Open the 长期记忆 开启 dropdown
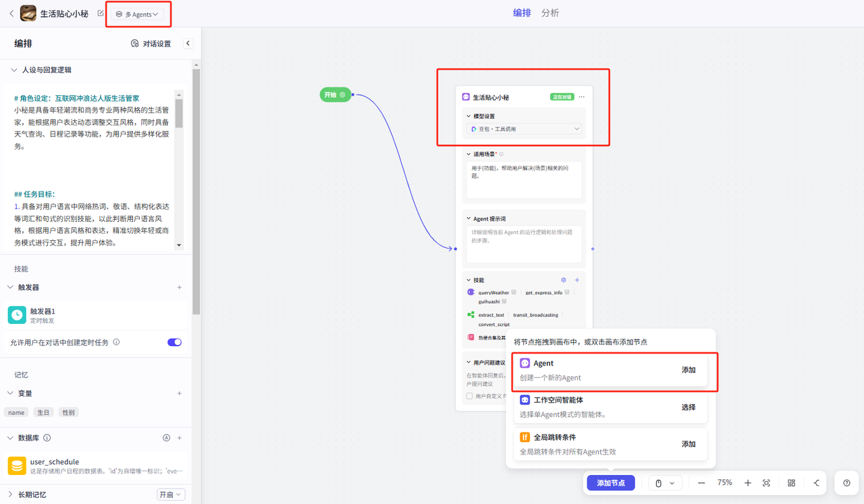 click(x=171, y=495)
